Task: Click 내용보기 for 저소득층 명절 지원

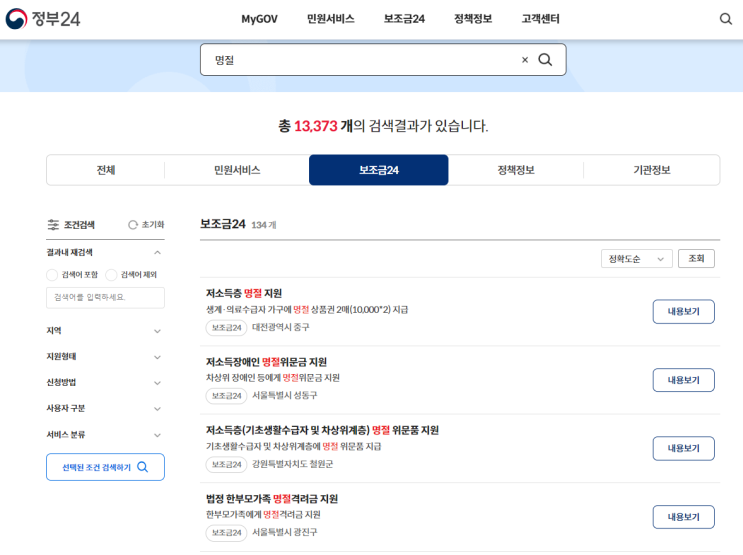Action: [683, 311]
